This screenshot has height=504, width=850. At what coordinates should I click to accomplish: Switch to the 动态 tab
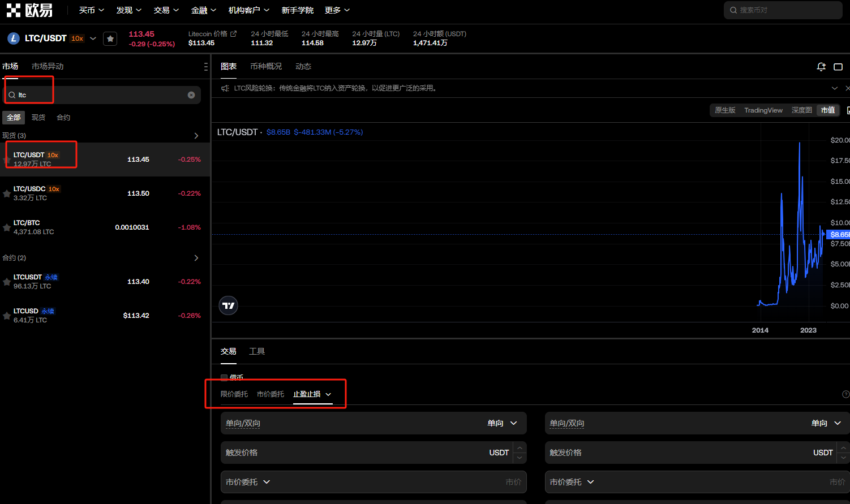point(303,67)
